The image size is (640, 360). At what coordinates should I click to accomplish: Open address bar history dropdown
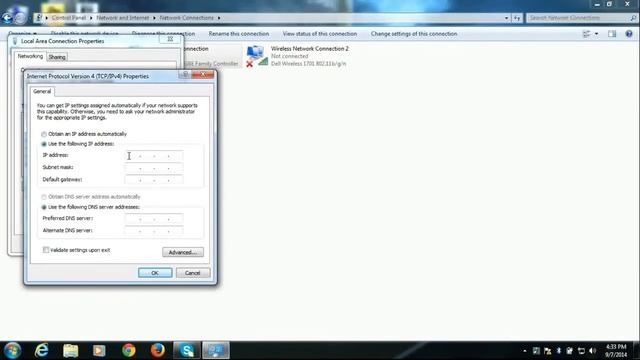pyautogui.click(x=507, y=18)
